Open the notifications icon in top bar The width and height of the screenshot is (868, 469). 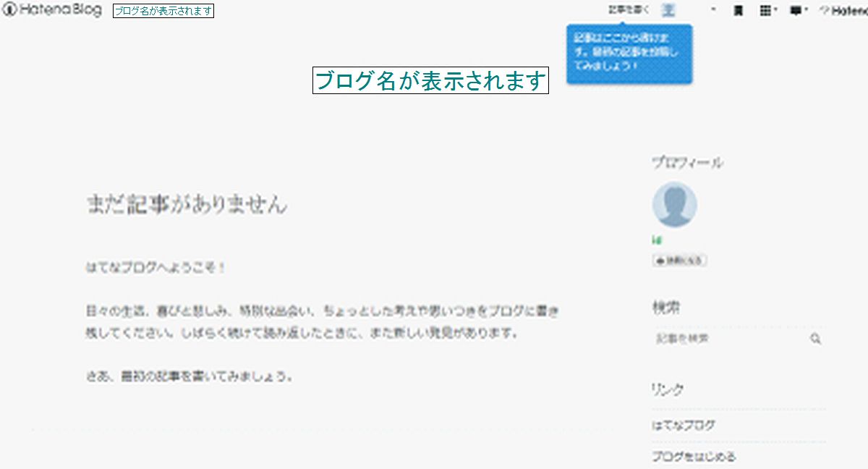pos(796,9)
